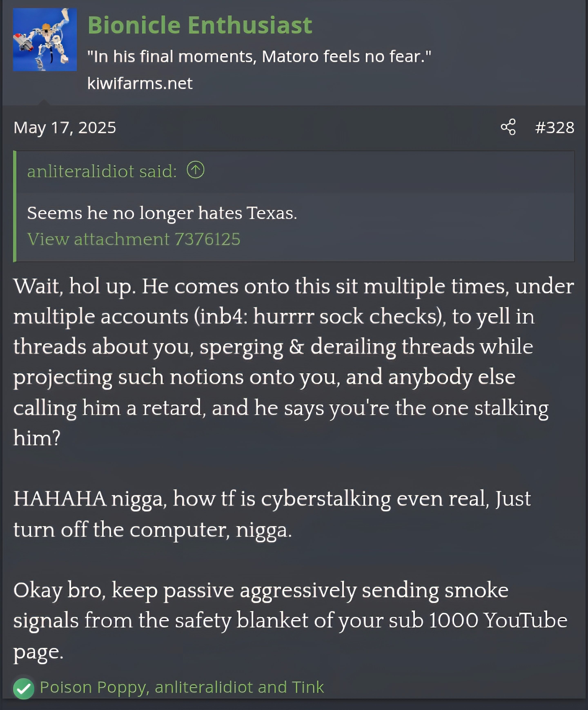Click the 'anliteralidiot said:' quote header
The image size is (588, 710).
pos(102,171)
